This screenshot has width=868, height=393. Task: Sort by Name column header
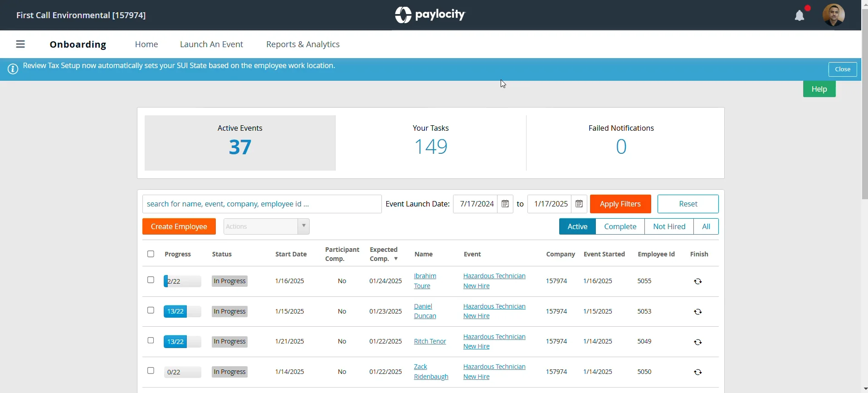(x=424, y=254)
